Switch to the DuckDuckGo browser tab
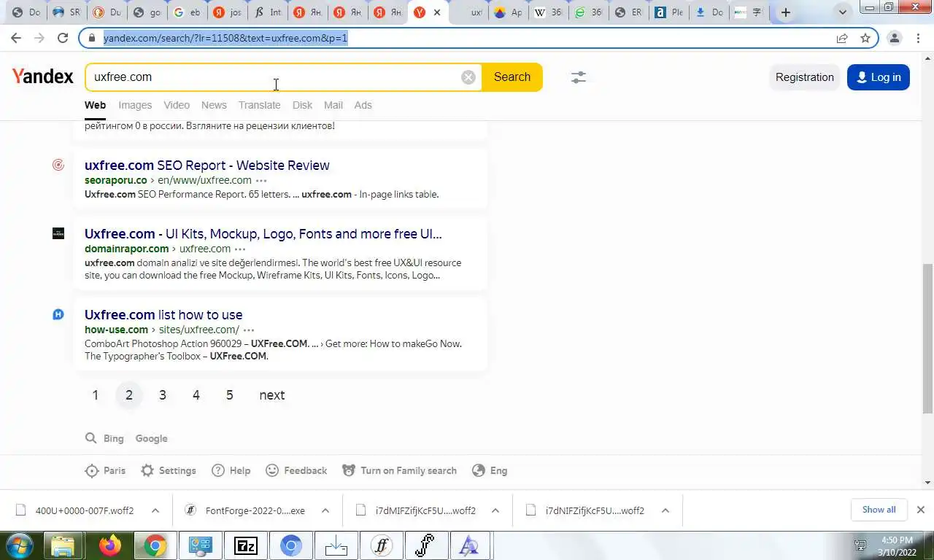 [x=107, y=12]
